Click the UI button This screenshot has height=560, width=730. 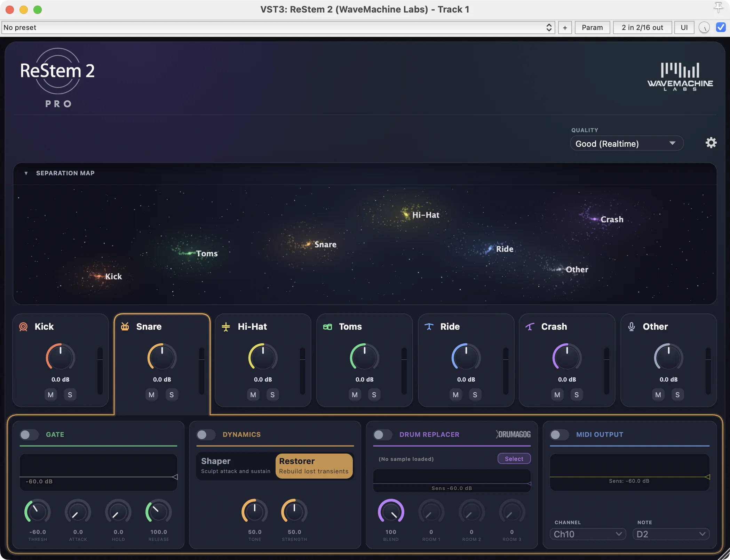coord(684,27)
